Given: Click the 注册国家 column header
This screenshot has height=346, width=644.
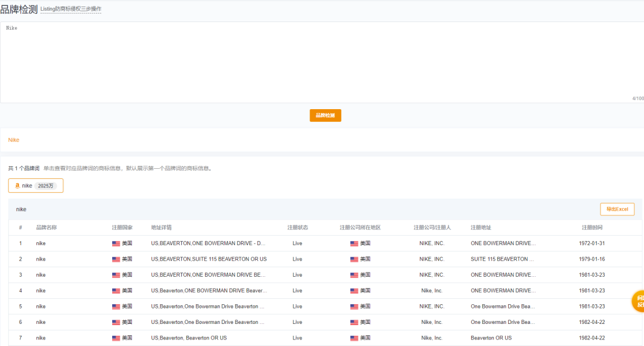Looking at the screenshot, I should pos(122,228).
